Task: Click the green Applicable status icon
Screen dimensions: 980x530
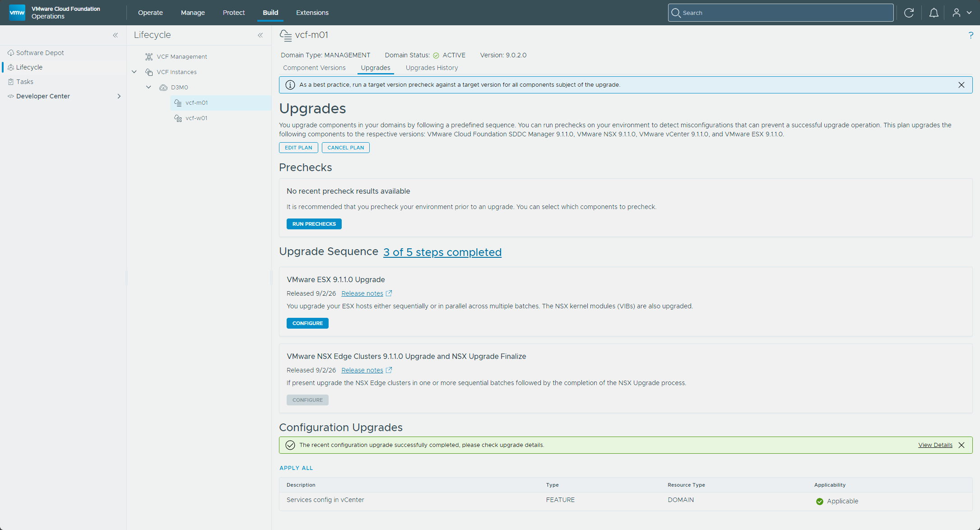Action: point(820,502)
